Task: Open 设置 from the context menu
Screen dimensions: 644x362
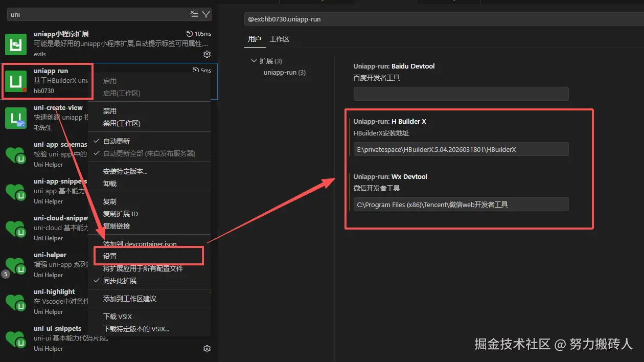Action: click(x=149, y=256)
